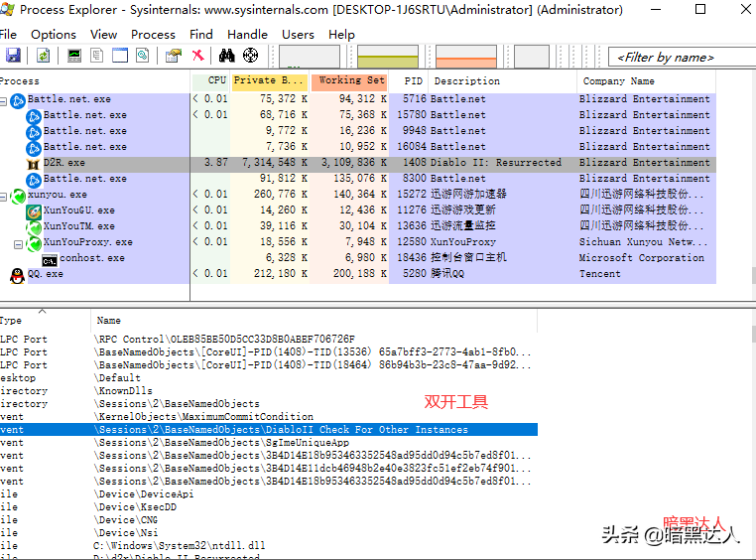Open the Options menu
756x560 pixels.
pos(53,35)
